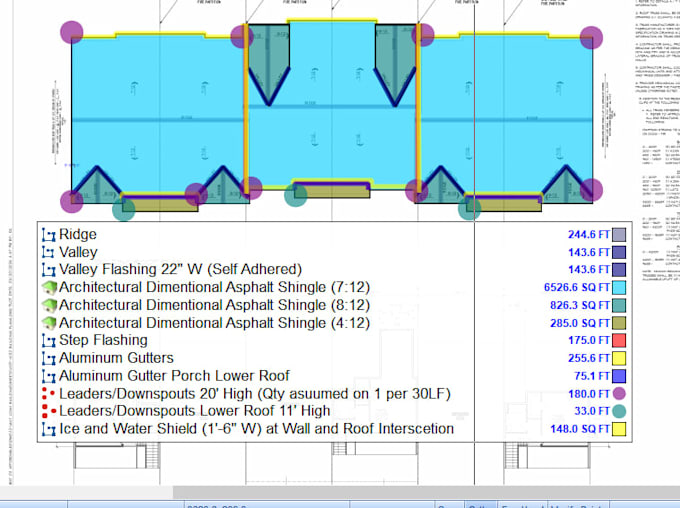The image size is (680, 508).
Task: Select "Valley Flashing 22" W (Self Adhered)" label
Action: tap(180, 269)
